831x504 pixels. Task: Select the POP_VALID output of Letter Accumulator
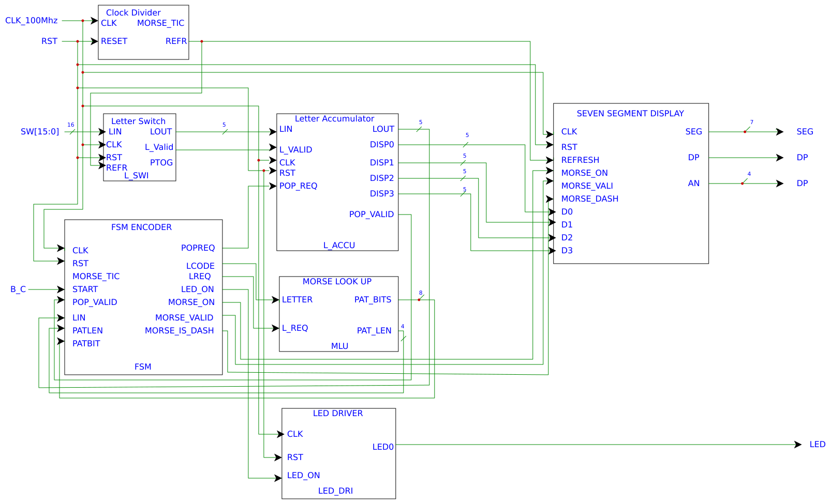(371, 215)
